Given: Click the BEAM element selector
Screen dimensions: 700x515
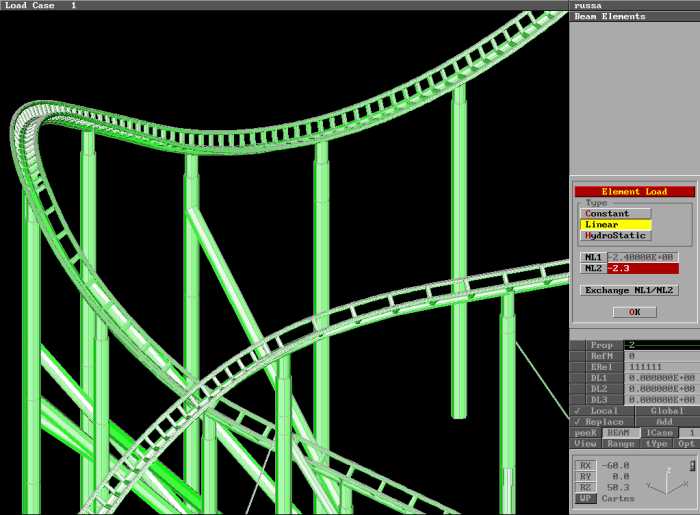Looking at the screenshot, I should [x=620, y=433].
